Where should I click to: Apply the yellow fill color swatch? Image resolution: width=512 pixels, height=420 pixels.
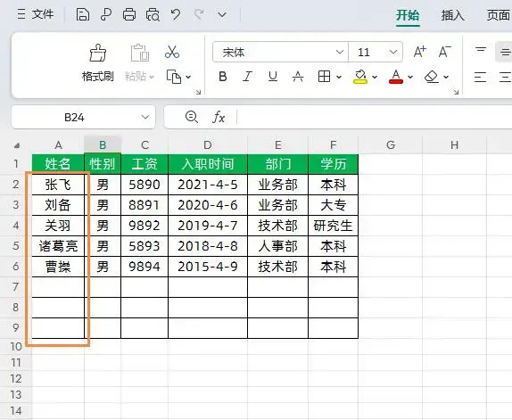pyautogui.click(x=360, y=77)
